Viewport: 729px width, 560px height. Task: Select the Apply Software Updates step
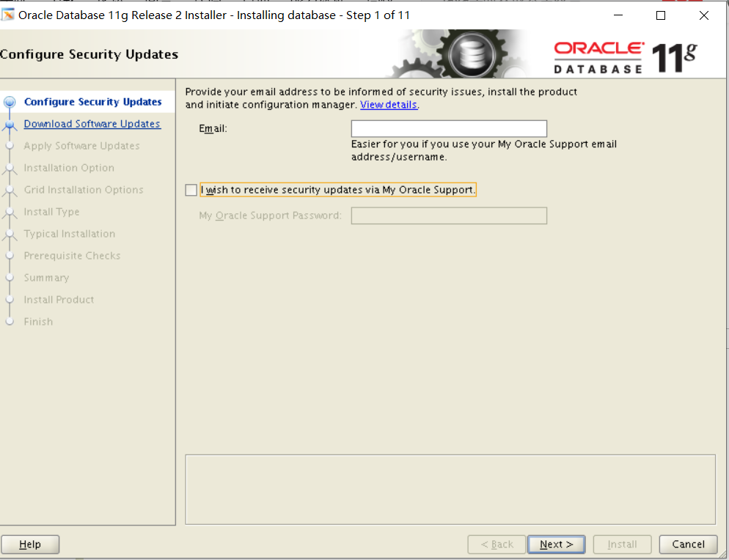point(82,145)
